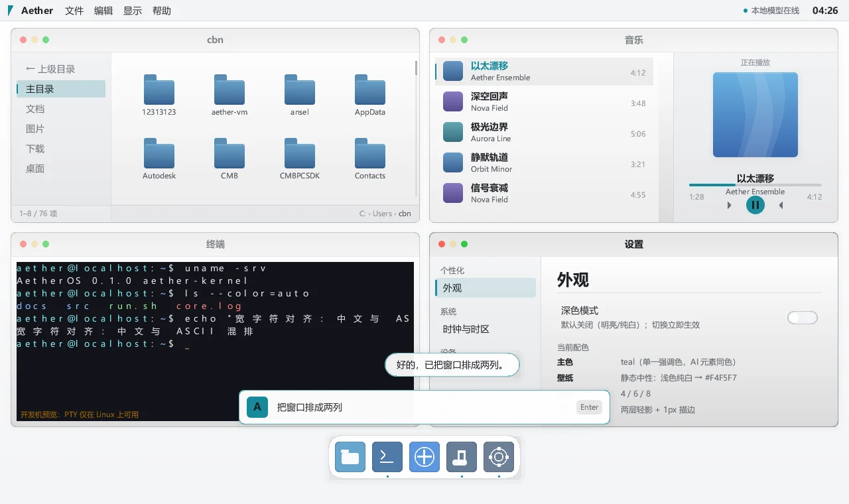Open the 文件 menu
This screenshot has width=849, height=504.
click(74, 11)
